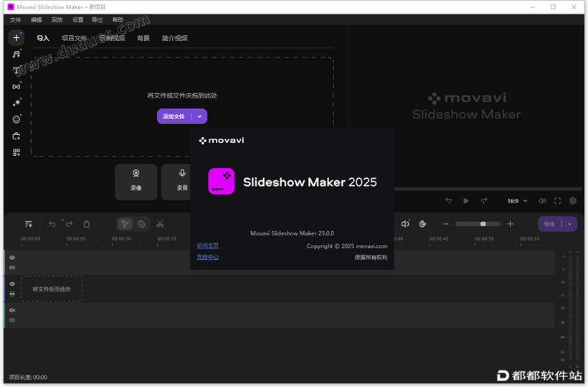Click the 录像 webcam record button
Viewport: 588px width, 387px height.
coord(136,182)
